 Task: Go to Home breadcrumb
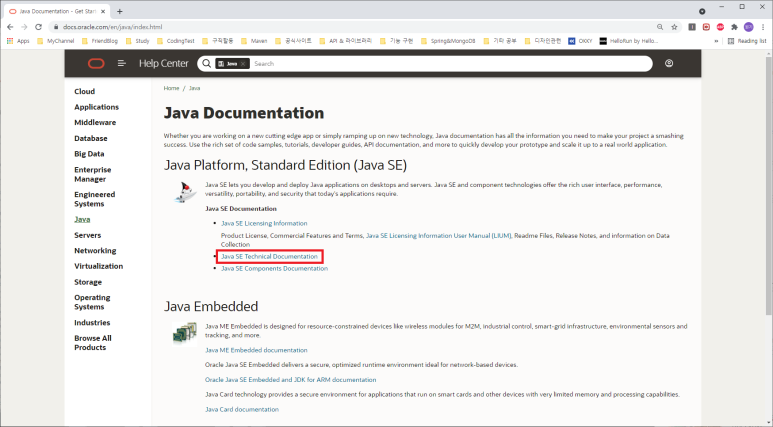171,88
